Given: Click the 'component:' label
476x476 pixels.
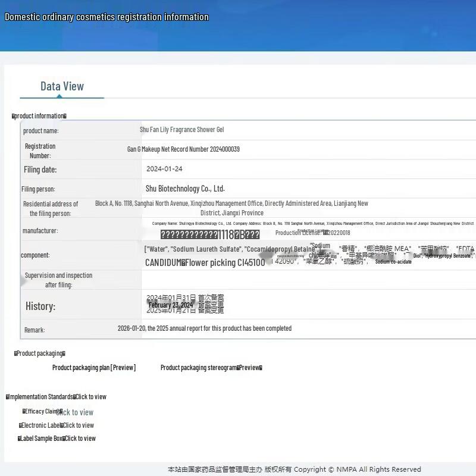Looking at the screenshot, I should pyautogui.click(x=35, y=255).
